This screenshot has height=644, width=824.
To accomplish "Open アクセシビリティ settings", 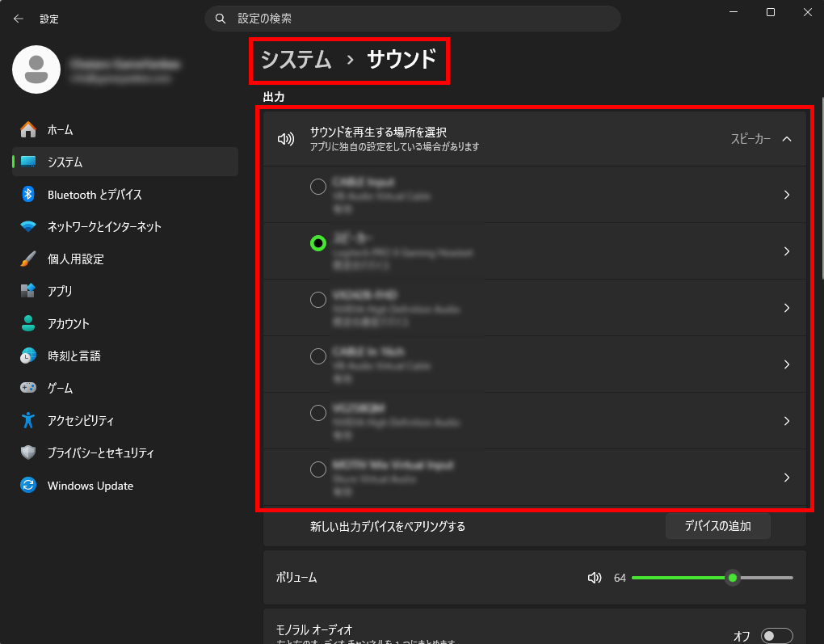I will coord(125,420).
